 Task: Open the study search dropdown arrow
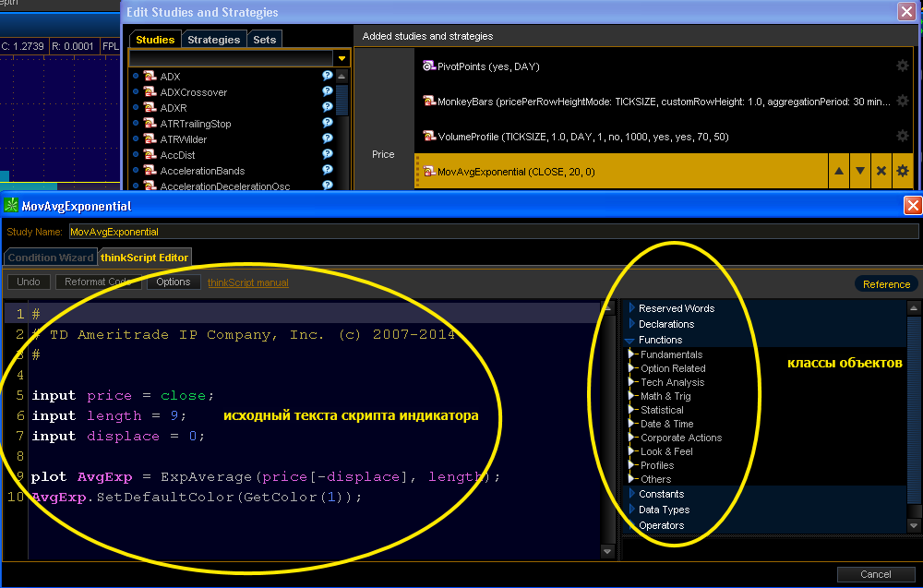pyautogui.click(x=342, y=58)
